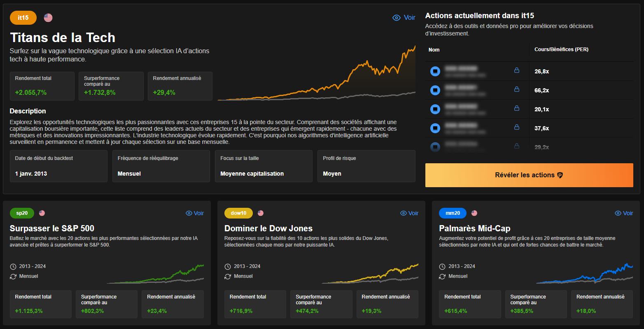Click the clock icon on the dow10 card
The image size is (644, 329).
(228, 267)
